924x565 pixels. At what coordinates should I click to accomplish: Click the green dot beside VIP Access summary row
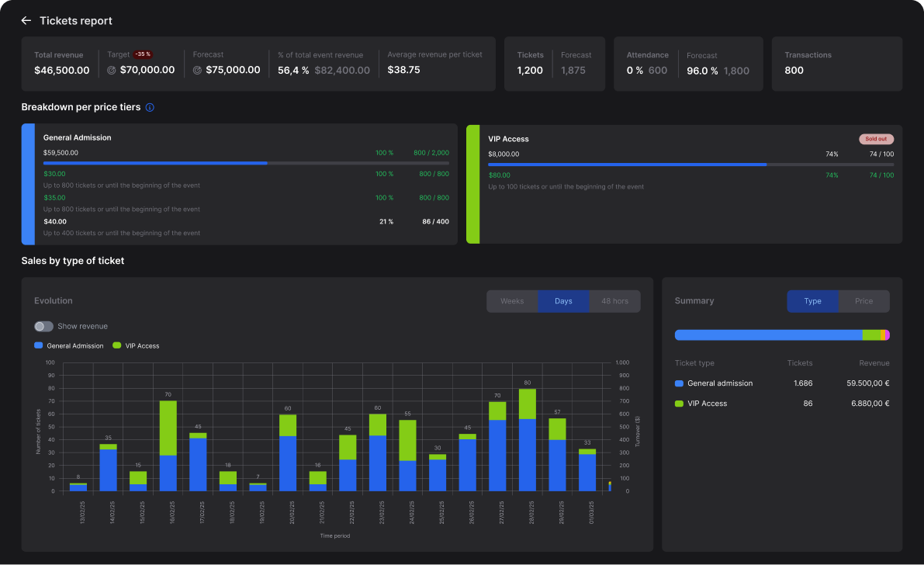pos(679,404)
